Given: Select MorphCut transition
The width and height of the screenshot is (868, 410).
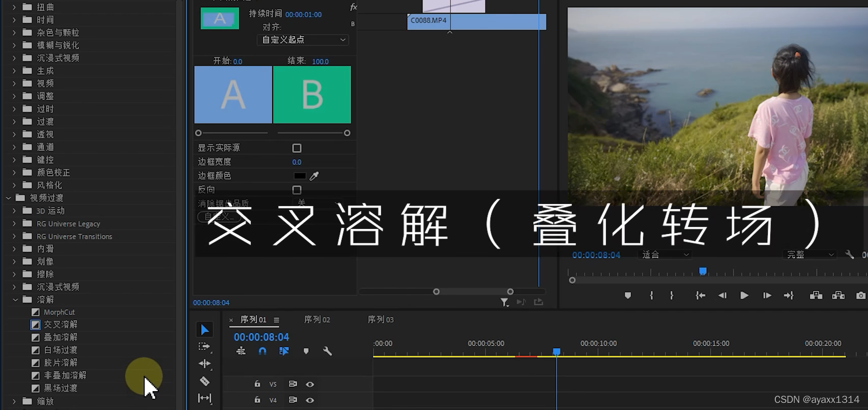Looking at the screenshot, I should point(59,312).
